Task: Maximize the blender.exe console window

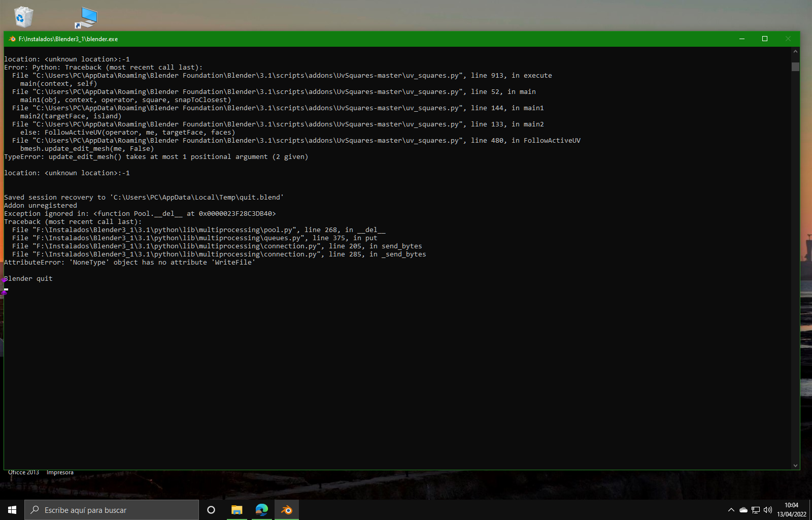Action: (x=765, y=39)
